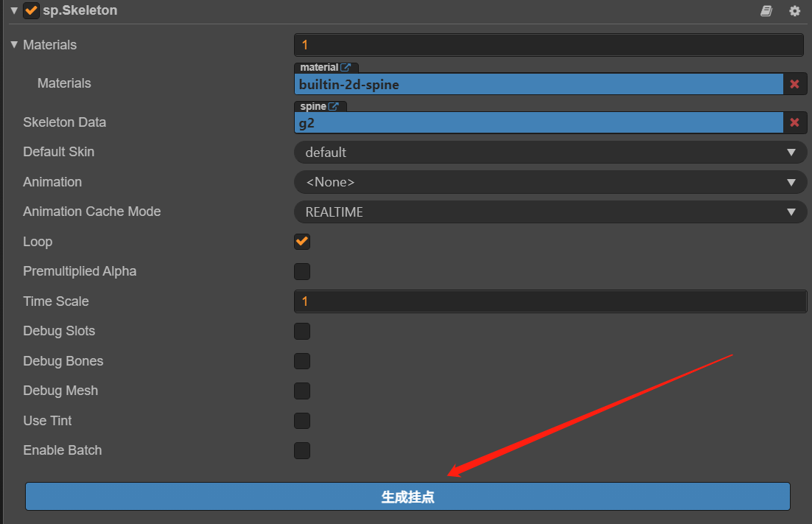Image resolution: width=812 pixels, height=524 pixels.
Task: Click the Premultiplied Alpha label
Action: pos(80,271)
